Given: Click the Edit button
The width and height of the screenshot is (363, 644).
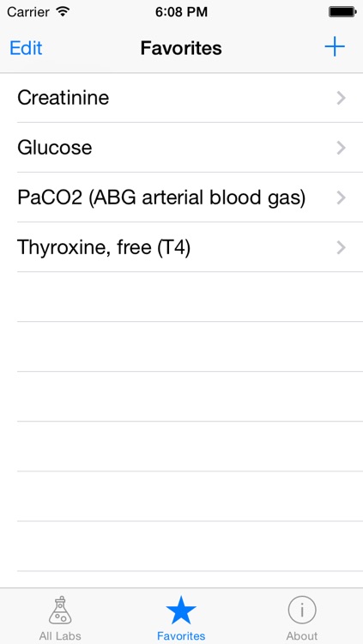Looking at the screenshot, I should (x=26, y=48).
